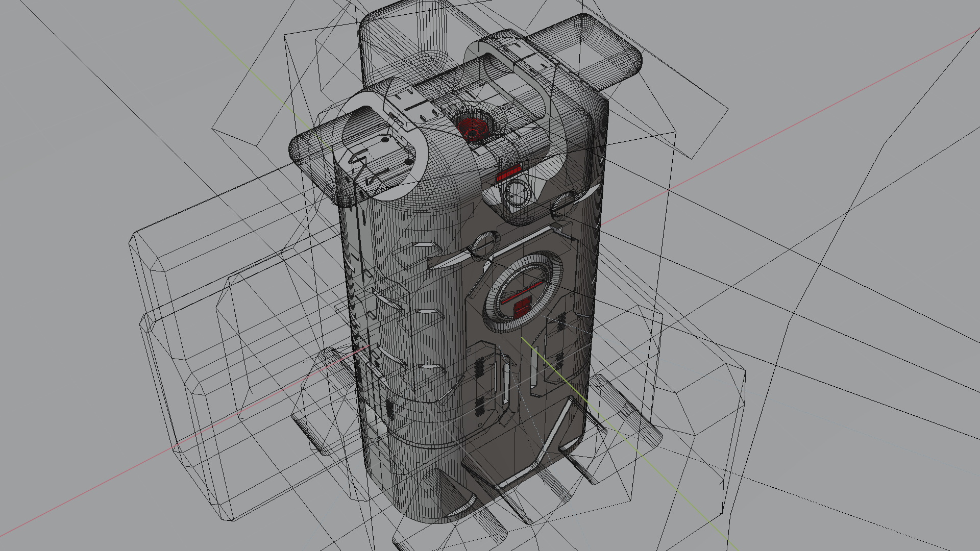Select the red rectangular strip below the top bar
This screenshot has width=980, height=551.
pos(509,173)
